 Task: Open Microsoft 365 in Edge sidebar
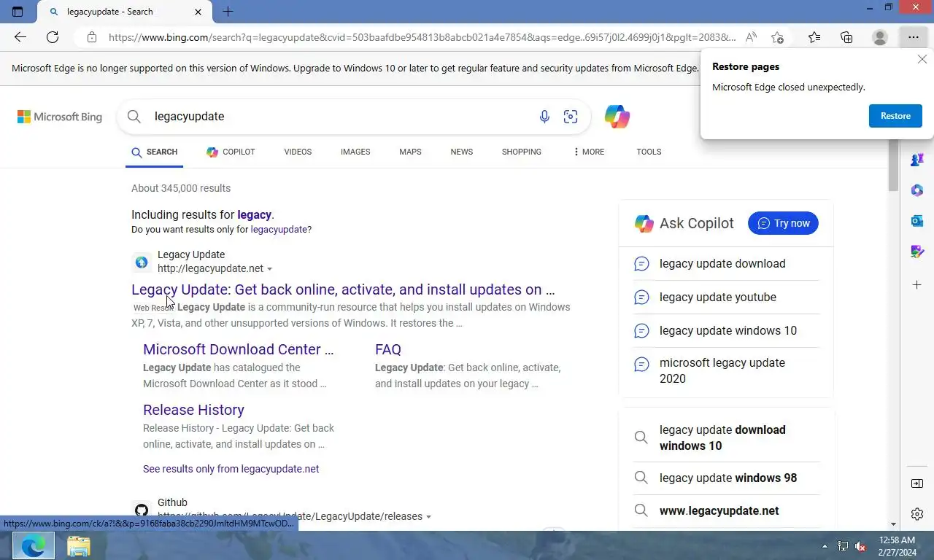(917, 190)
